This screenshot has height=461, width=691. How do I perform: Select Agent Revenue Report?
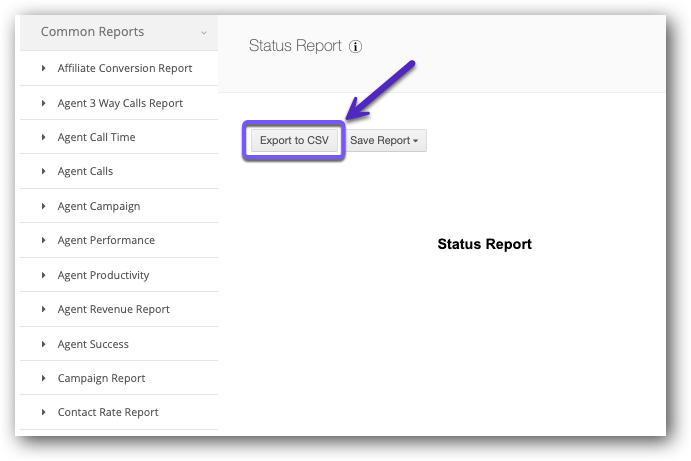click(113, 309)
